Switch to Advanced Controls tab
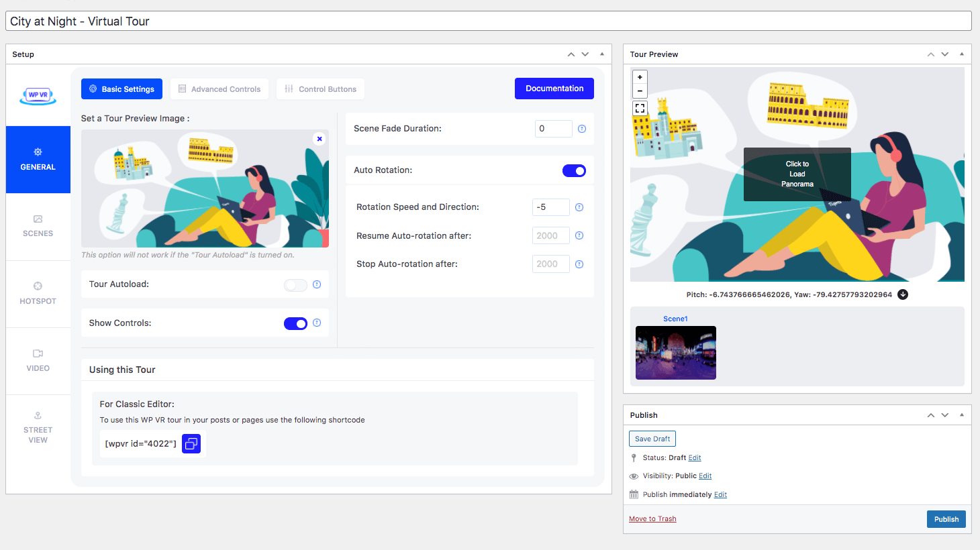This screenshot has height=550, width=980. coord(219,89)
